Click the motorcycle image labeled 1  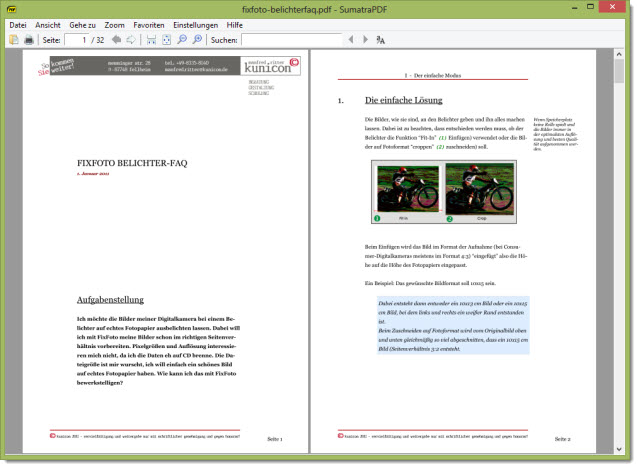[x=408, y=188]
